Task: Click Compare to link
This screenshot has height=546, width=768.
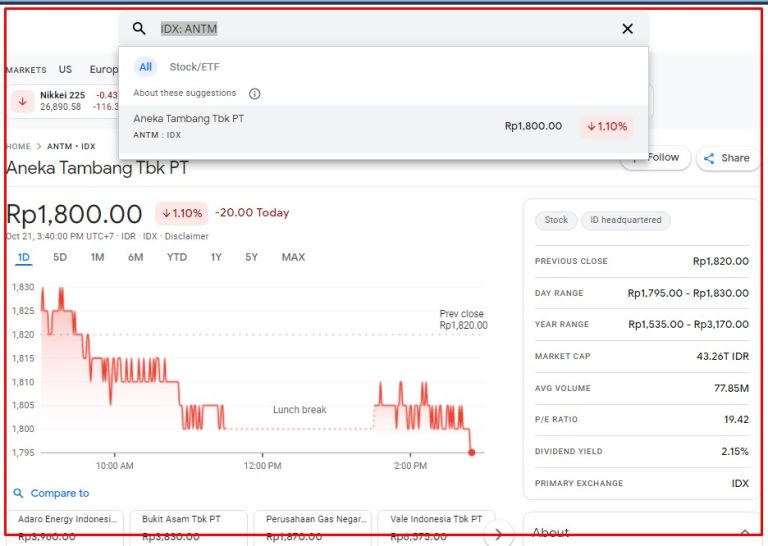Action: click(x=60, y=493)
